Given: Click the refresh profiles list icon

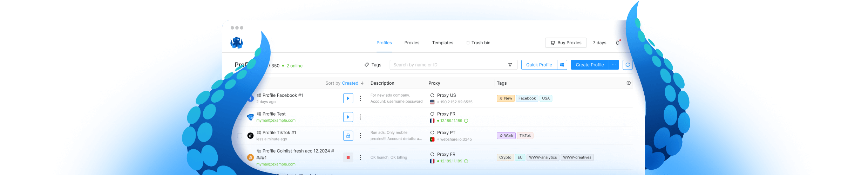Looking at the screenshot, I should pyautogui.click(x=628, y=65).
